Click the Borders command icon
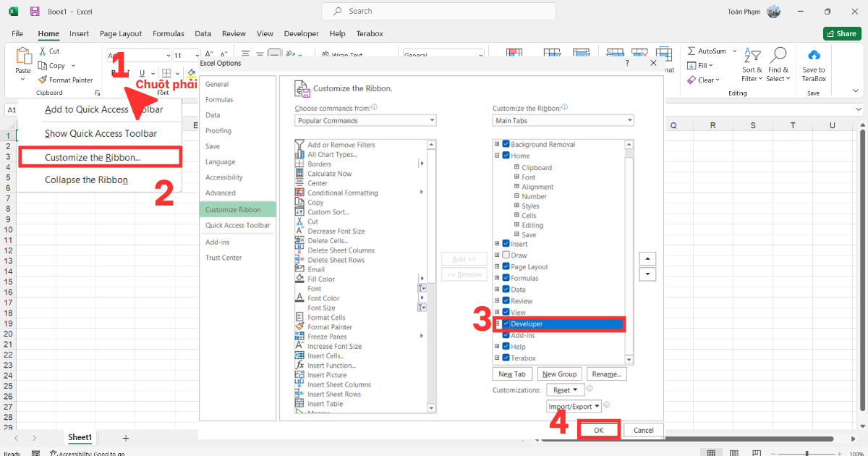The height and width of the screenshot is (456, 868). coord(300,164)
